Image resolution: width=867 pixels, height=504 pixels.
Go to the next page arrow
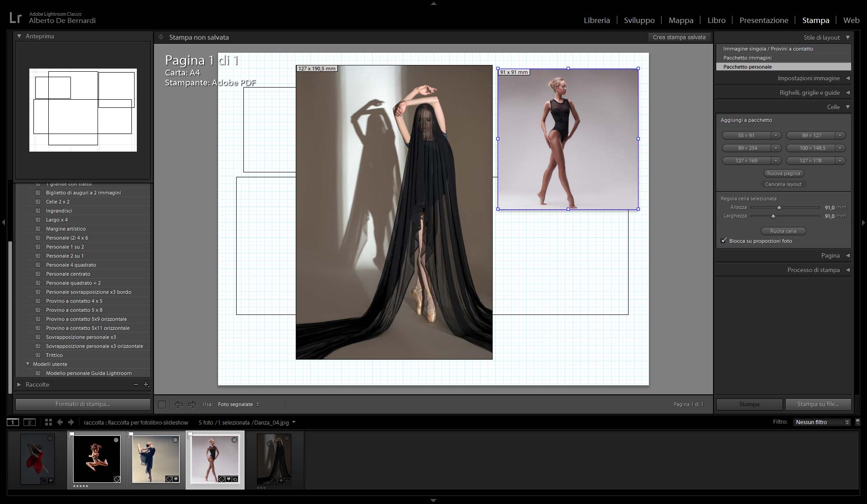point(192,404)
